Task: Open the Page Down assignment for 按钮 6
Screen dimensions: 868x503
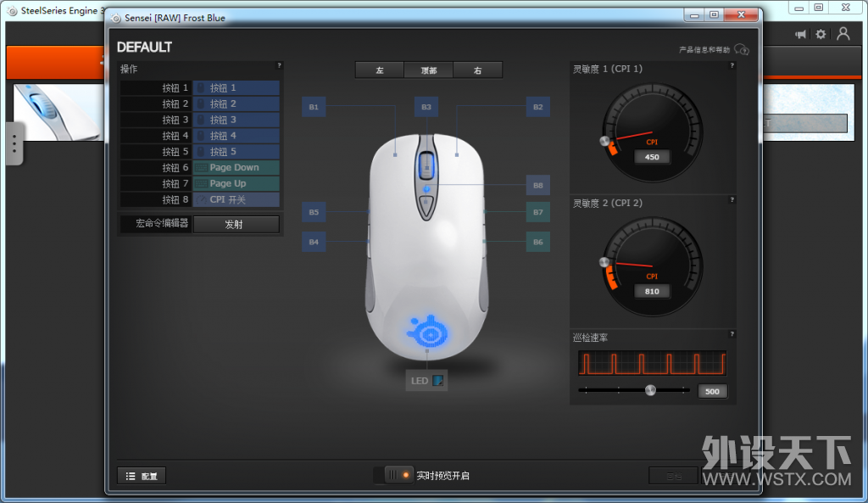Action: pyautogui.click(x=236, y=167)
